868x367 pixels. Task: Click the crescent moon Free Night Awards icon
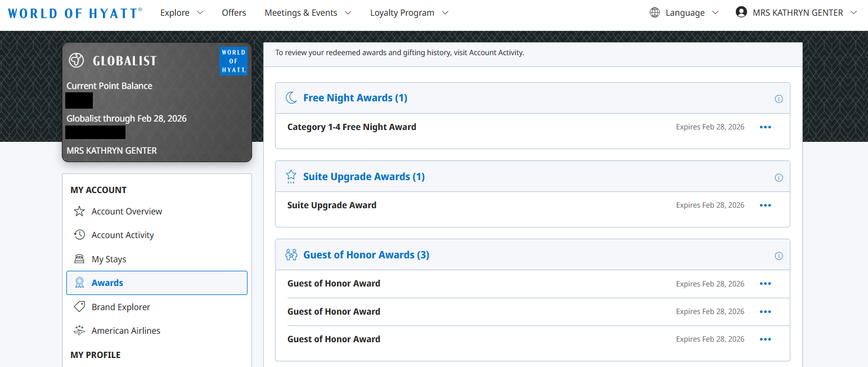291,97
